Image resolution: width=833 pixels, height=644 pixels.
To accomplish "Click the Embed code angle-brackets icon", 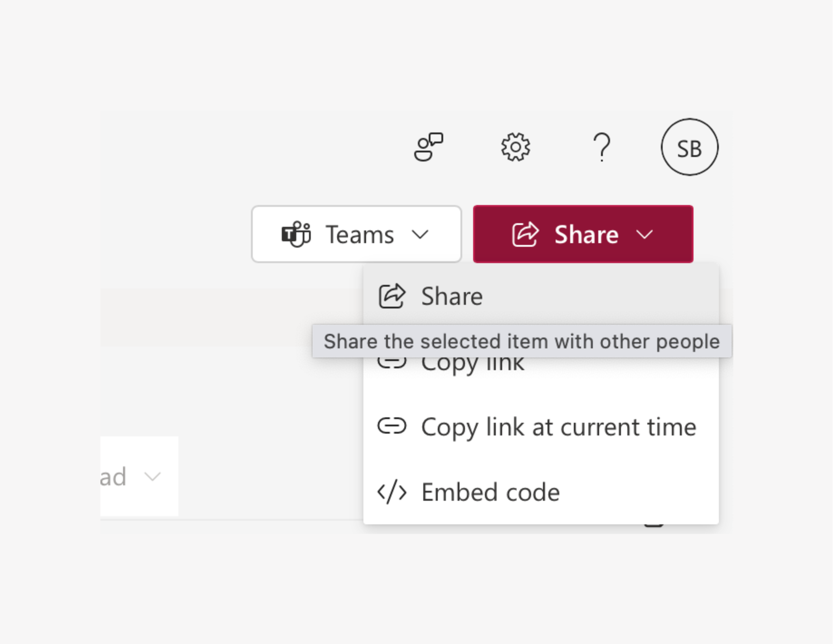I will pyautogui.click(x=392, y=492).
